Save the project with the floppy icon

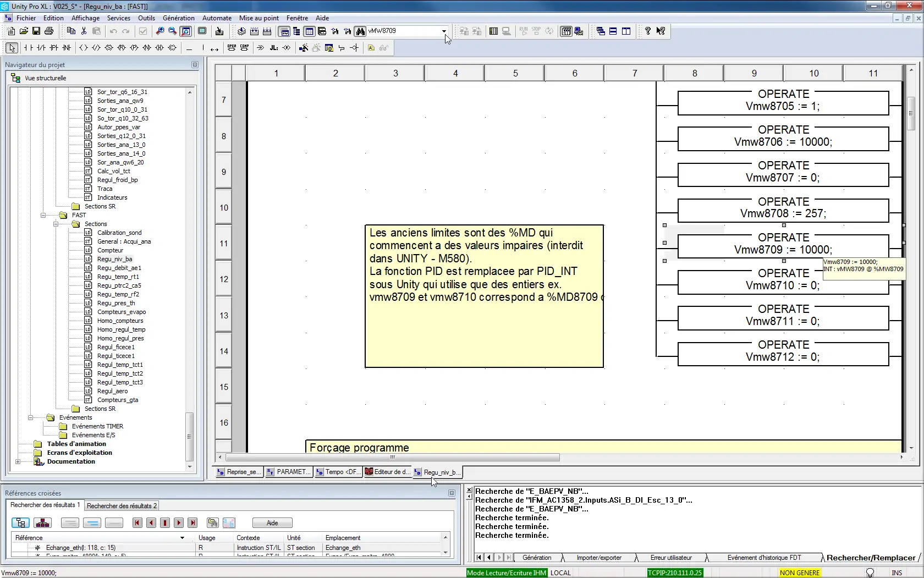tap(36, 31)
